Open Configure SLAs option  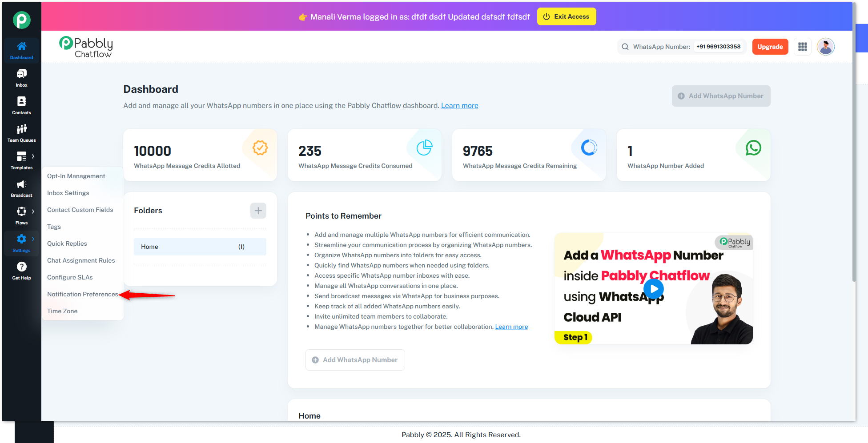tap(70, 277)
